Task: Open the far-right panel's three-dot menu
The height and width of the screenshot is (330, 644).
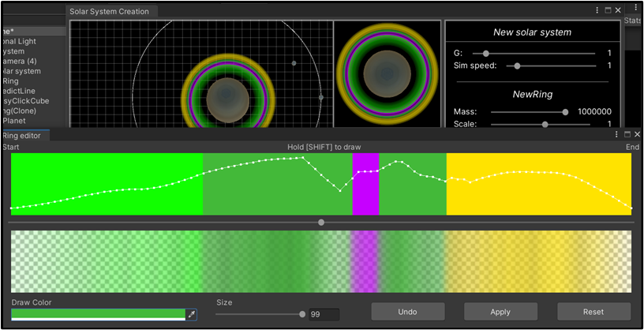Action: click(x=636, y=7)
